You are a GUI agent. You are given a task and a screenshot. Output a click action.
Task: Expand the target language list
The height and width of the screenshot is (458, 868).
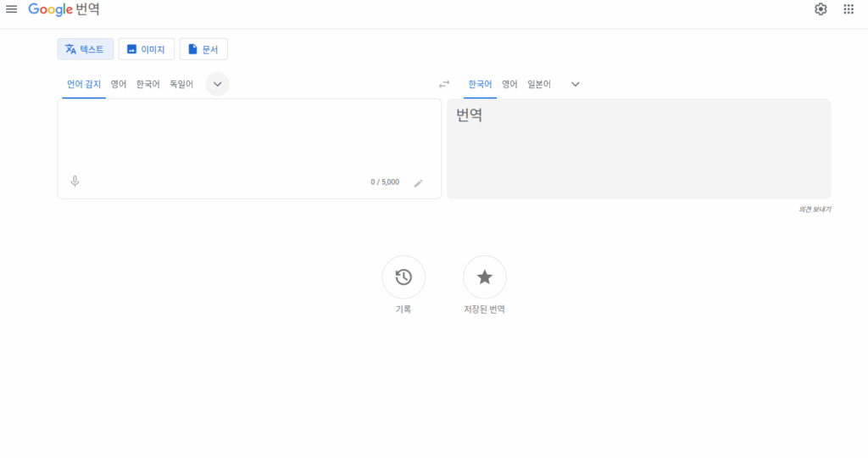coord(576,84)
